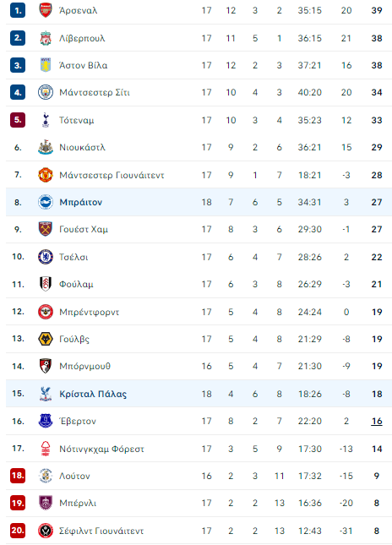Open the Μπράιτον team link
392x545 pixels.
80,202
